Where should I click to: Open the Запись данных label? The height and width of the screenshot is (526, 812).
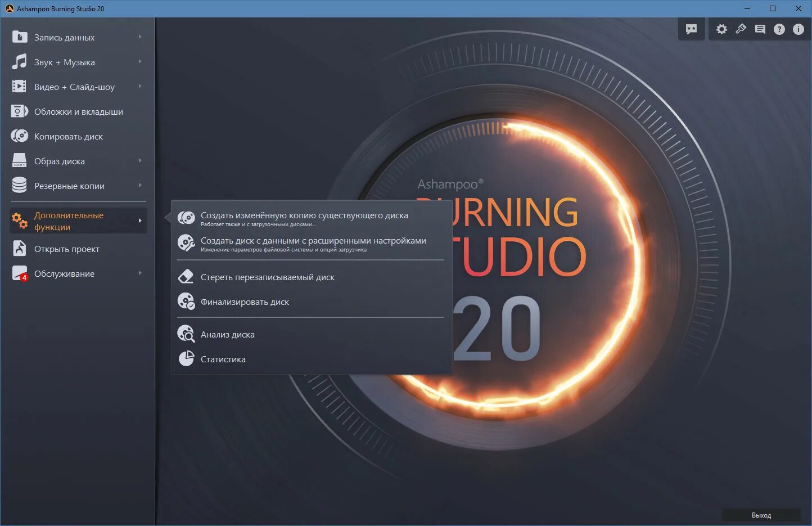64,38
